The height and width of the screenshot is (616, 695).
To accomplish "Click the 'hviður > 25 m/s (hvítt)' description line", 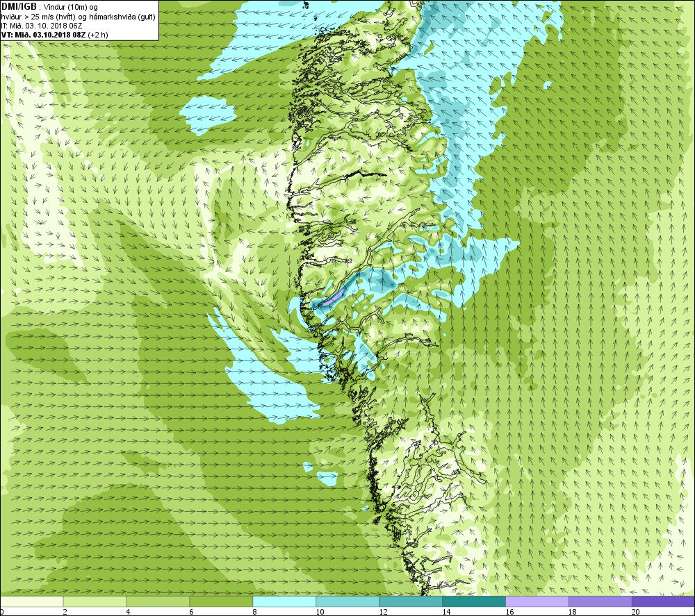I will click(x=79, y=17).
